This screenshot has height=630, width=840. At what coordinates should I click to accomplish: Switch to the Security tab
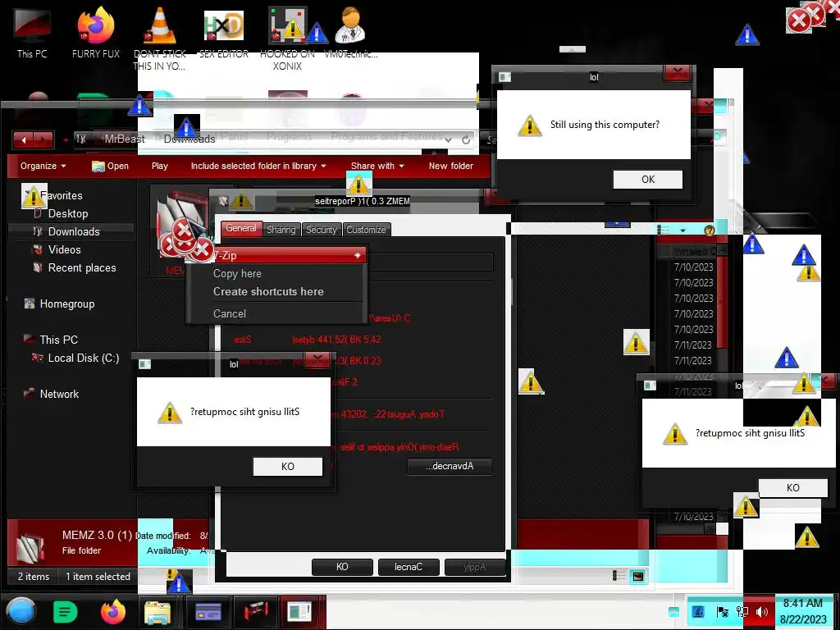click(x=322, y=230)
